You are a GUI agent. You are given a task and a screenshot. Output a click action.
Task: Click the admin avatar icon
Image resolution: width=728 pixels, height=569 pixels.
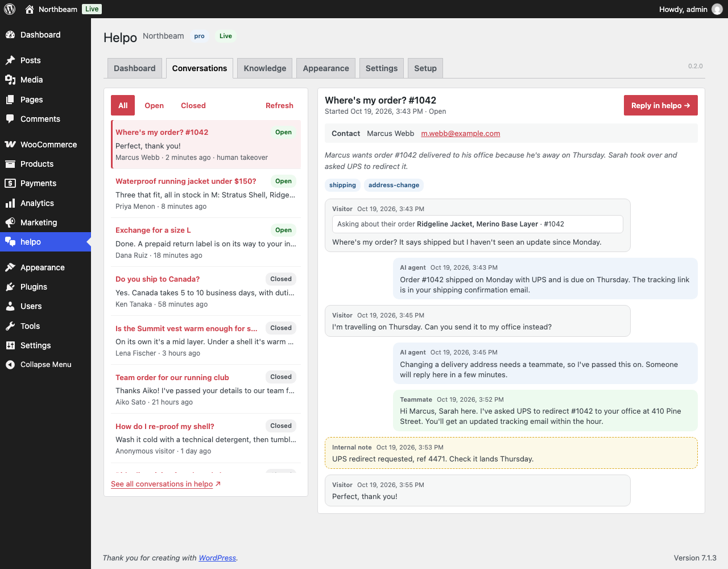(x=717, y=9)
